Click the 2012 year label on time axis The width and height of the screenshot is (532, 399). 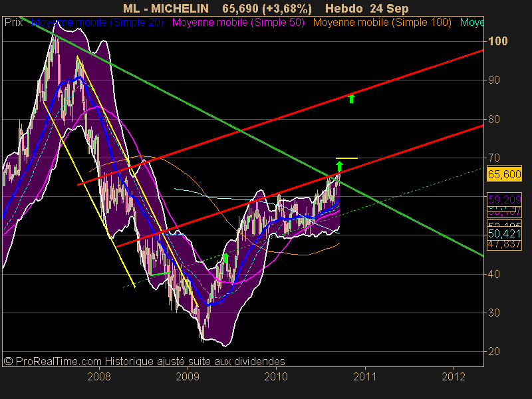[x=454, y=376]
